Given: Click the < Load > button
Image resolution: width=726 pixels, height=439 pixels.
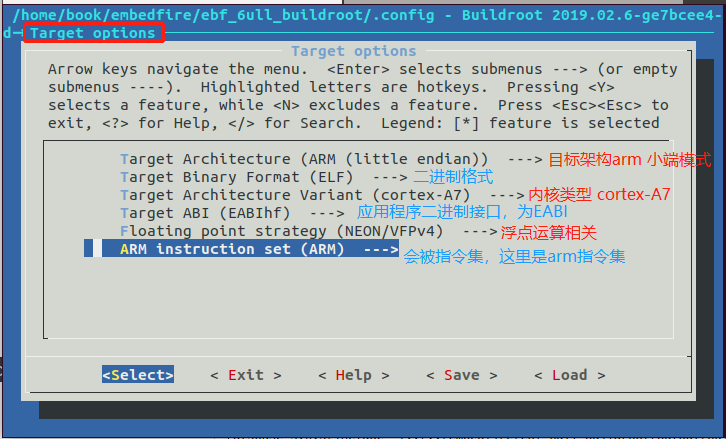Looking at the screenshot, I should click(x=570, y=375).
